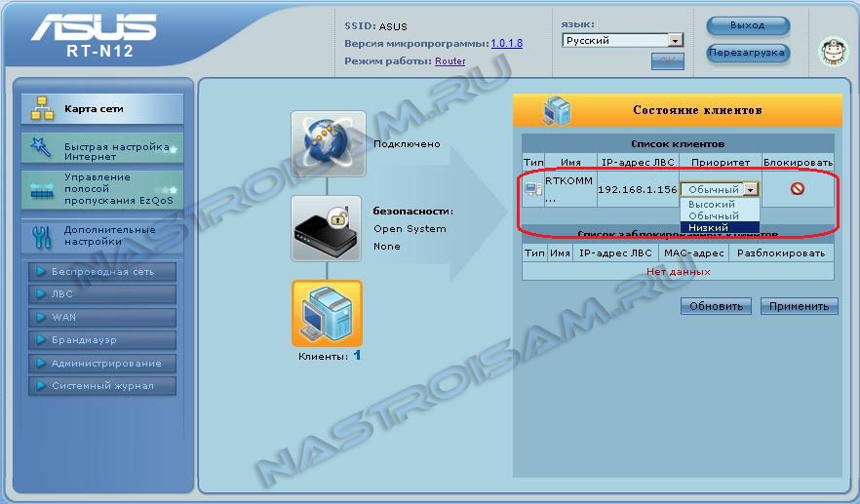Click the Clients computer icon
Image resolution: width=860 pixels, height=504 pixels.
328,313
